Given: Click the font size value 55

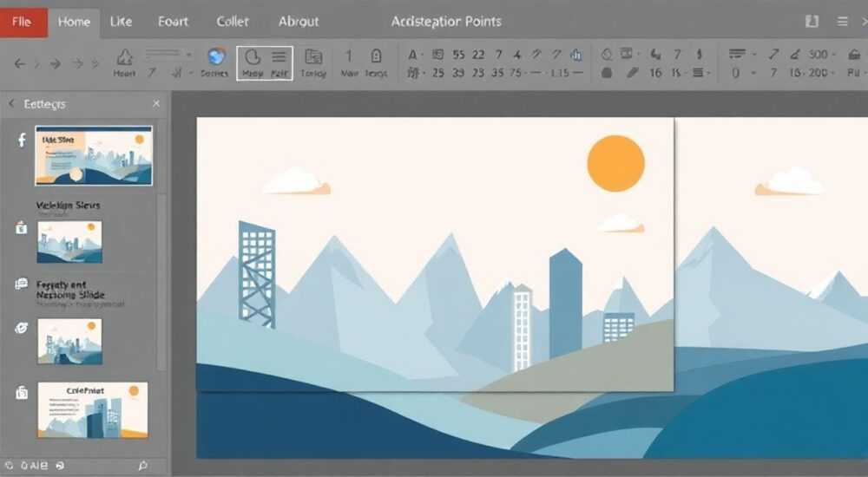Looking at the screenshot, I should click(x=458, y=55).
